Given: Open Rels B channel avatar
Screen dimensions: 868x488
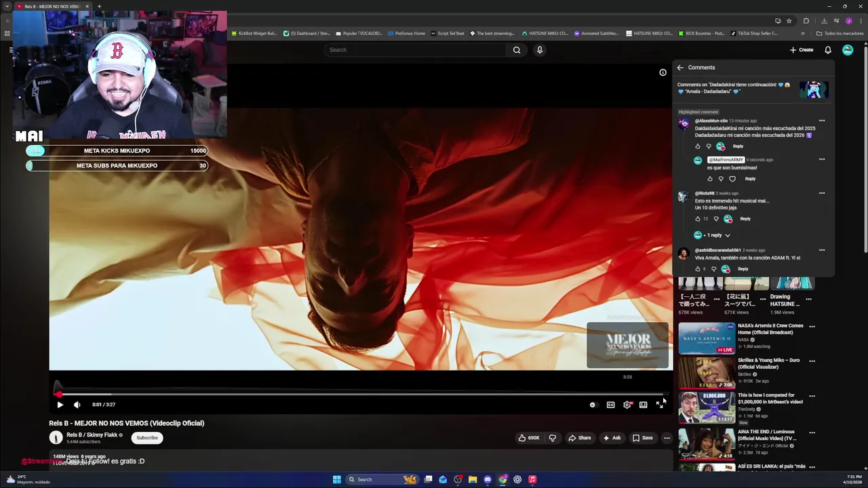Looking at the screenshot, I should 56,438.
